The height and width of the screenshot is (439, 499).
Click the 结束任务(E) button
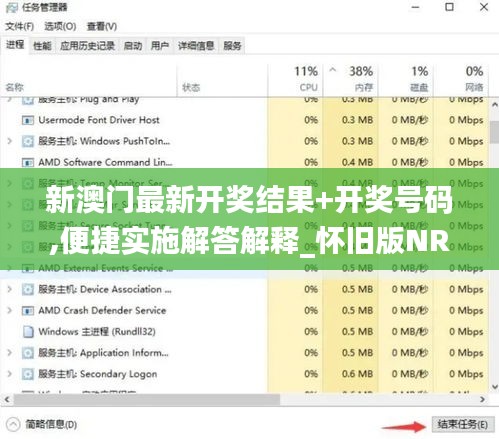pyautogui.click(x=463, y=424)
